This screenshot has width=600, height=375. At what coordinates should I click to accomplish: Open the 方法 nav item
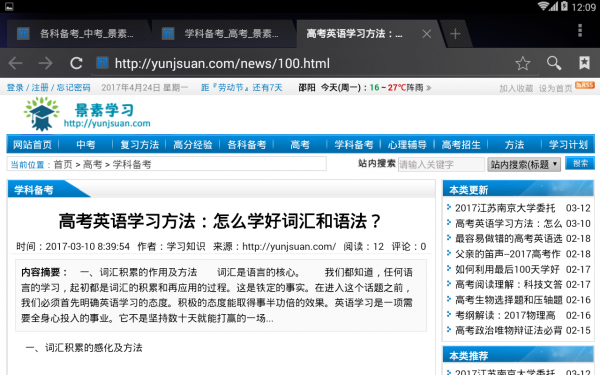coord(514,145)
